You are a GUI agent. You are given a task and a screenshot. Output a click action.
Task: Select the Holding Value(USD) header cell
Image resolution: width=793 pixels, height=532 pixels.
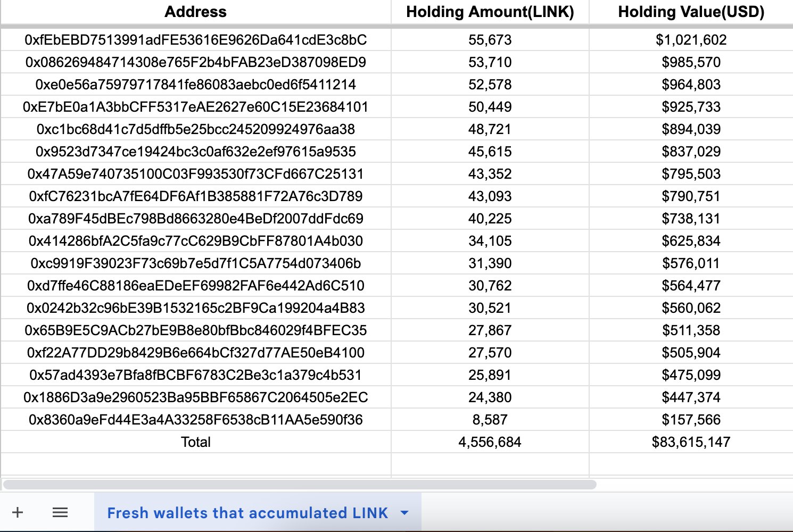tap(691, 12)
